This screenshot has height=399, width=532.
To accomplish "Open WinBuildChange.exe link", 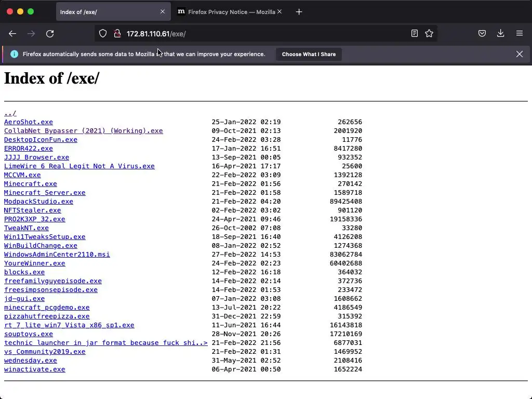I will click(x=41, y=245).
